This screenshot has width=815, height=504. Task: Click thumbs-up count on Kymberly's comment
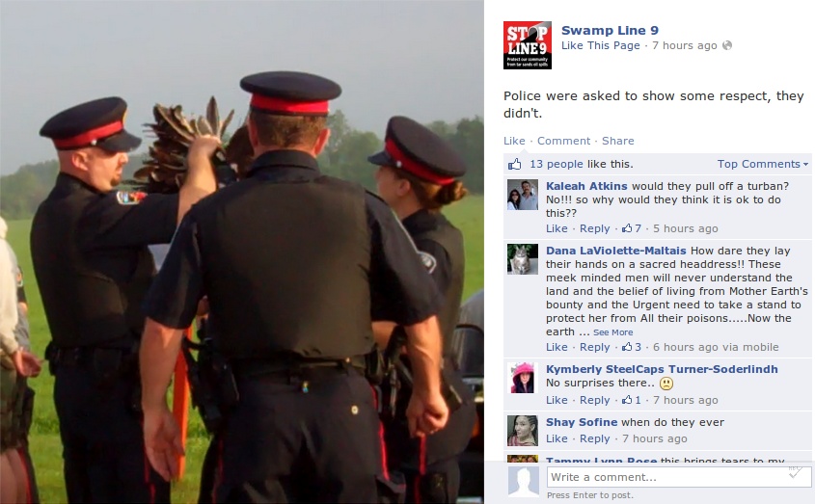tap(632, 400)
